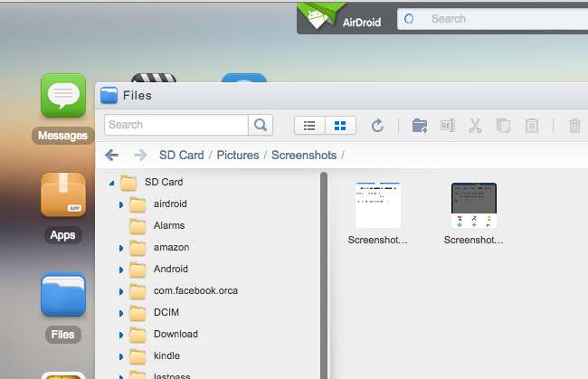Expand the airdroid folder
Image resolution: width=588 pixels, height=379 pixels.
pos(120,204)
